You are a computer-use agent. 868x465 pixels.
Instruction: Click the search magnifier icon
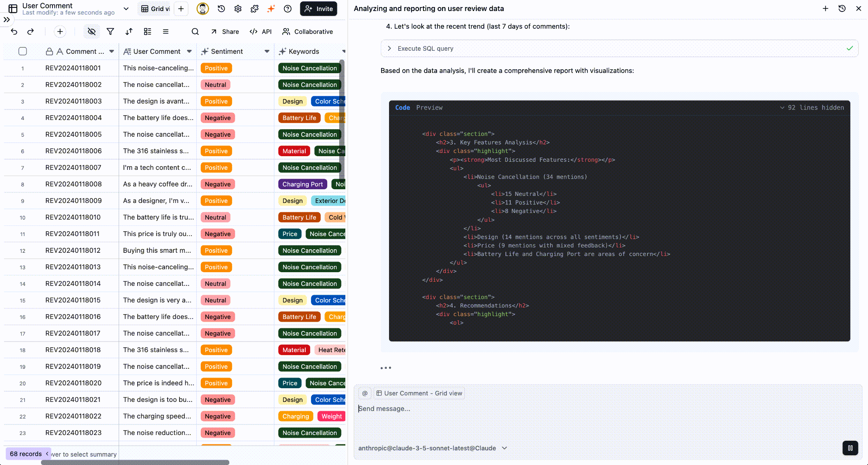click(x=195, y=31)
